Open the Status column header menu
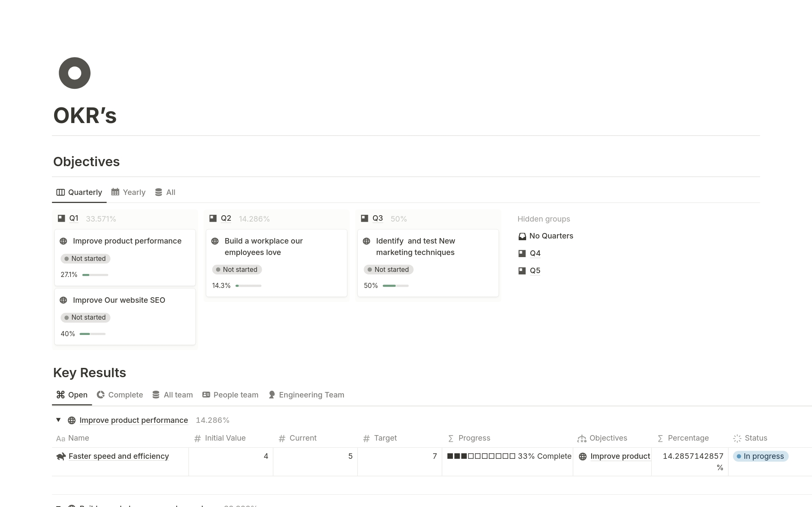Image resolution: width=812 pixels, height=507 pixels. pos(755,438)
